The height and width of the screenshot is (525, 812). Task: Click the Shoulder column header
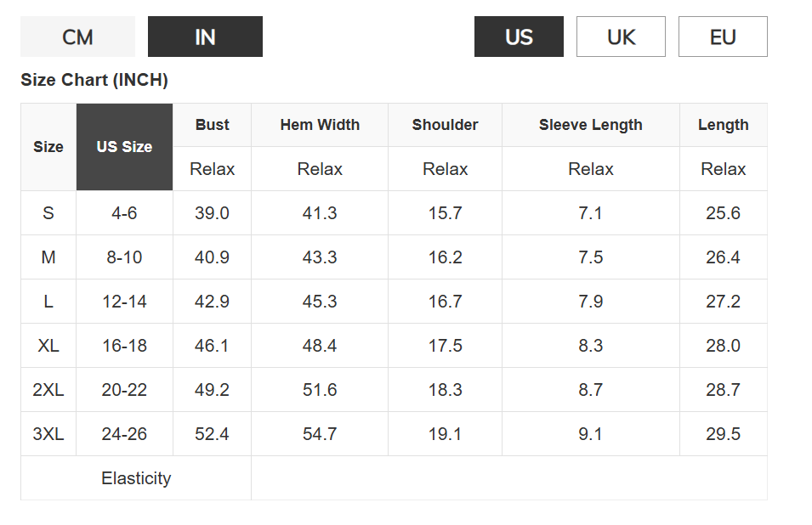[445, 125]
